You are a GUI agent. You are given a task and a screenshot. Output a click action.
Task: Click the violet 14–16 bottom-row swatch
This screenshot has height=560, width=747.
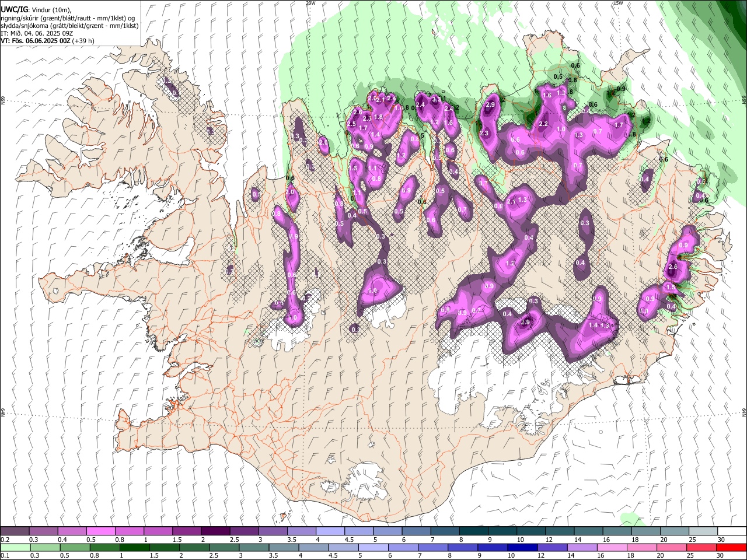(x=581, y=547)
